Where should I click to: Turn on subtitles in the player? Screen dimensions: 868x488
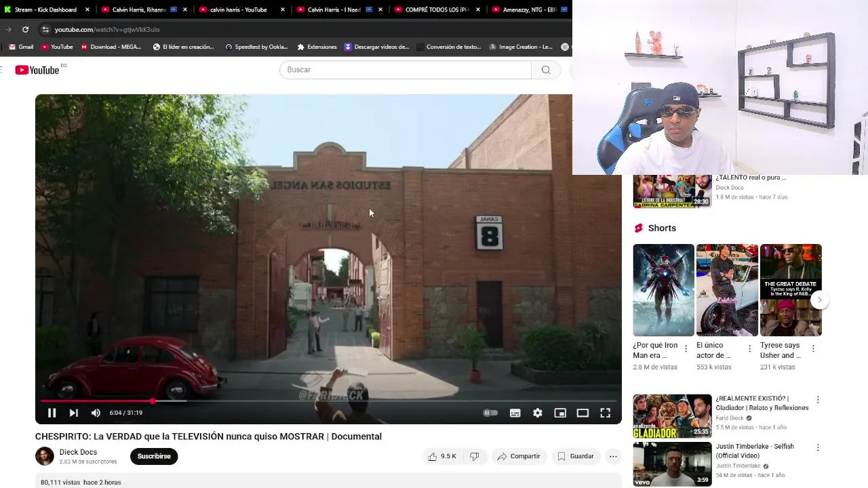[x=515, y=413]
